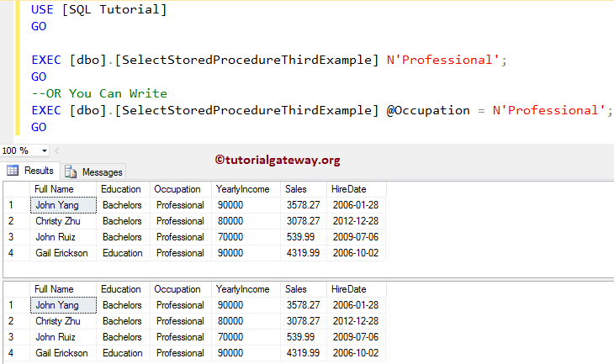Place cursor on USE [SQL Tutorial] line
This screenshot has height=364, width=614.
[99, 9]
